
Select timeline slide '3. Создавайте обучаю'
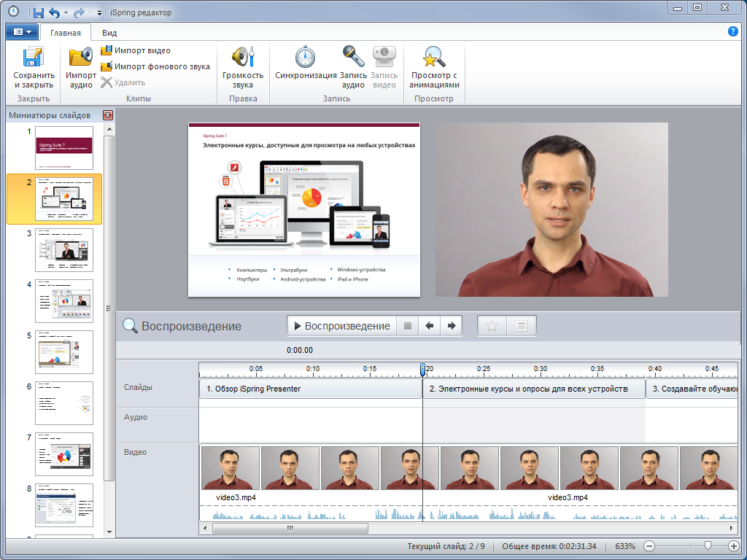click(x=692, y=389)
